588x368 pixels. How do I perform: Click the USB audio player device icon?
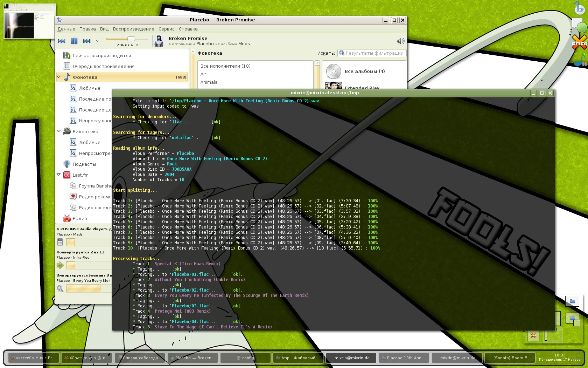60,242
